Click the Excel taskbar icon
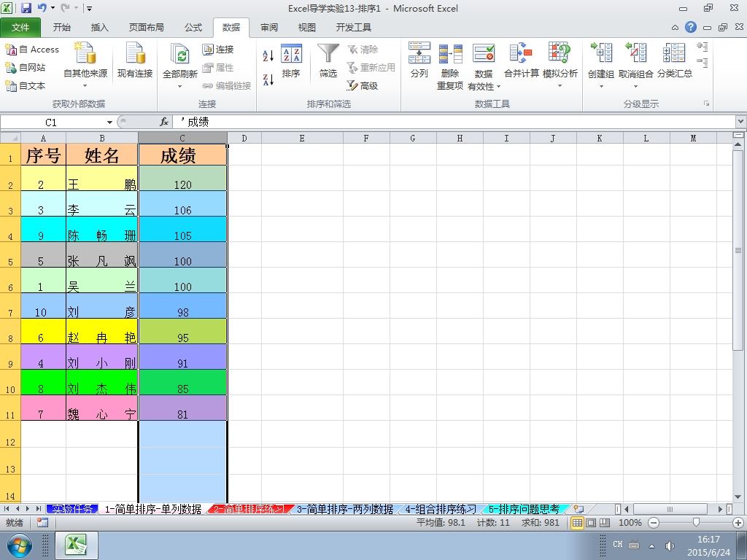The width and height of the screenshot is (747, 560). pyautogui.click(x=77, y=545)
